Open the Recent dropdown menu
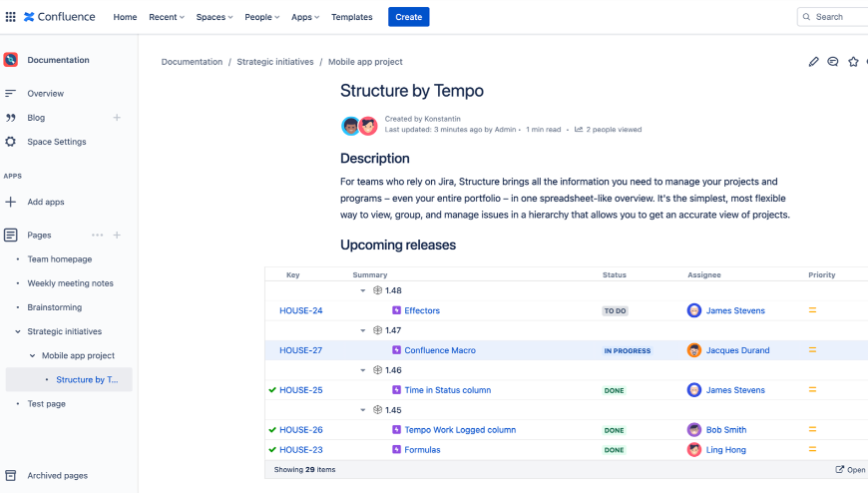The width and height of the screenshot is (868, 493). click(x=167, y=17)
